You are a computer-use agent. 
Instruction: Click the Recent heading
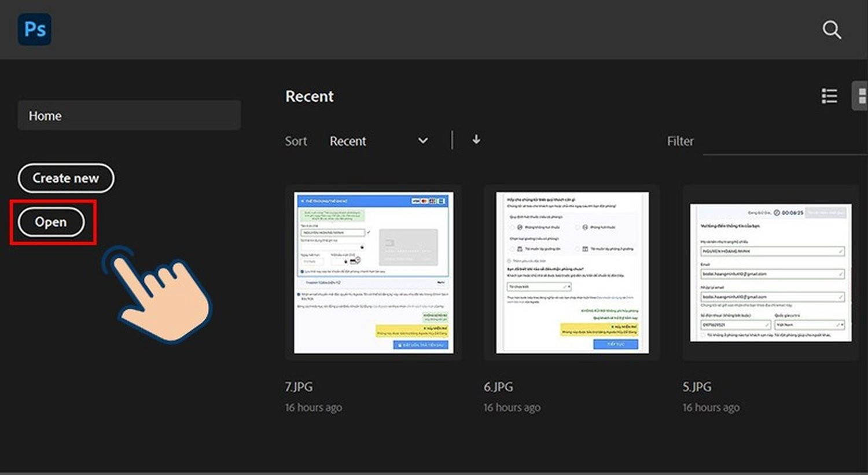coord(310,96)
